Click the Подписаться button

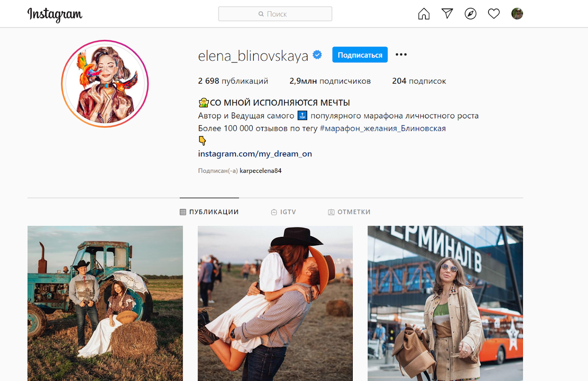tap(360, 55)
